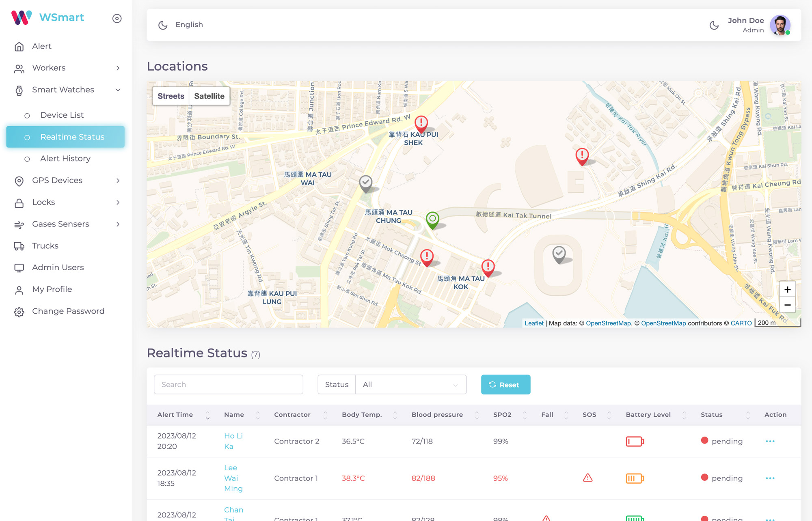This screenshot has width=812, height=521.
Task: Open the Leaflet attribution link
Action: [x=534, y=323]
